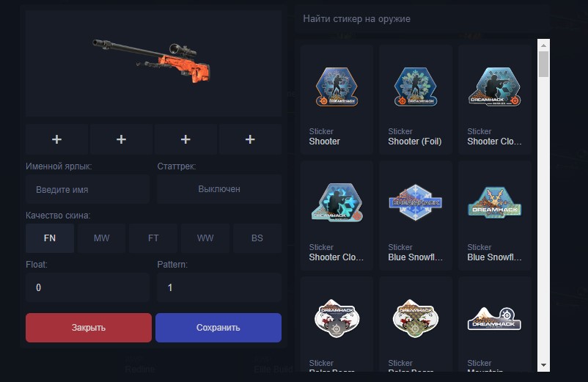Select the second-row Shooter Close sticker

tap(337, 216)
